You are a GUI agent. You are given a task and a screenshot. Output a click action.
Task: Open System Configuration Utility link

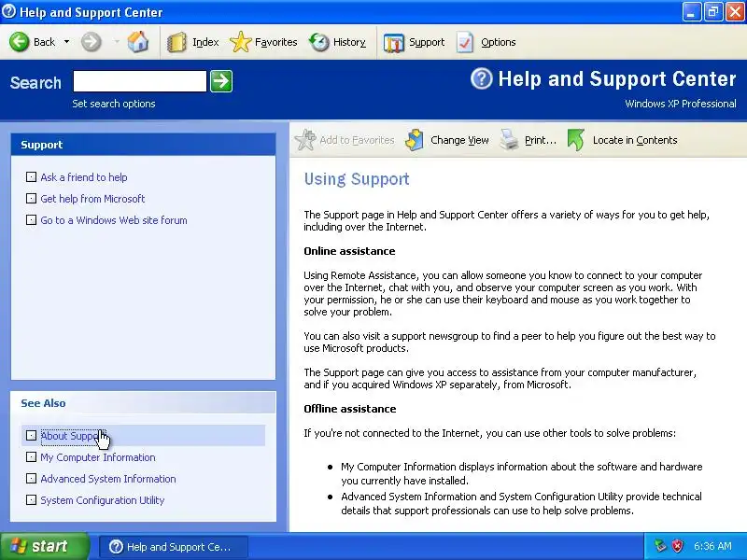[x=103, y=500]
